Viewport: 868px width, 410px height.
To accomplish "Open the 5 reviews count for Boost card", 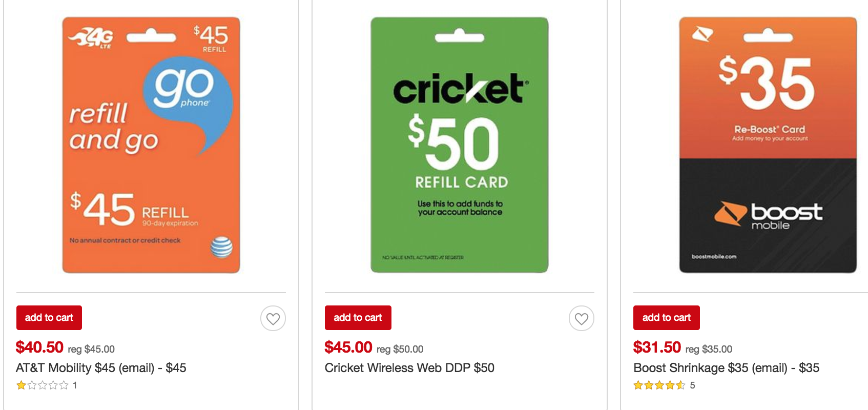I will [692, 385].
